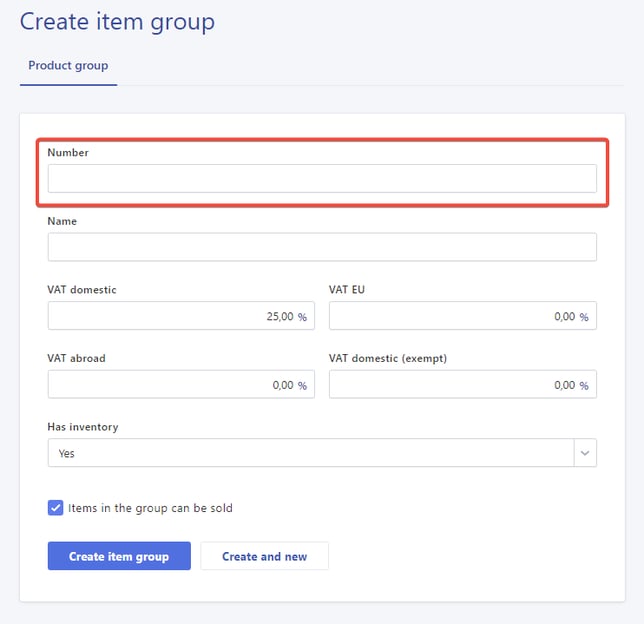Click the Number field label
Viewport: 644px width, 624px height.
tap(68, 153)
